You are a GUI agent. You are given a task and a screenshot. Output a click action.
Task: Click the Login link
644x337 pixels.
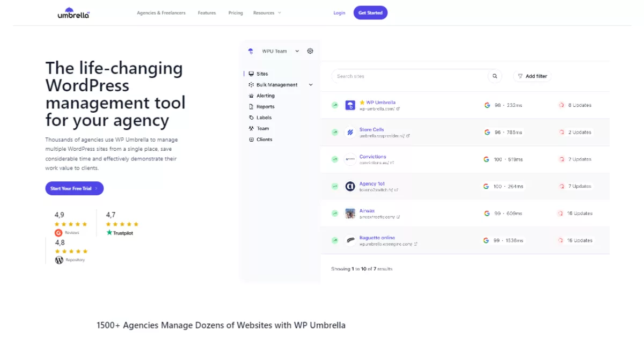coord(339,13)
